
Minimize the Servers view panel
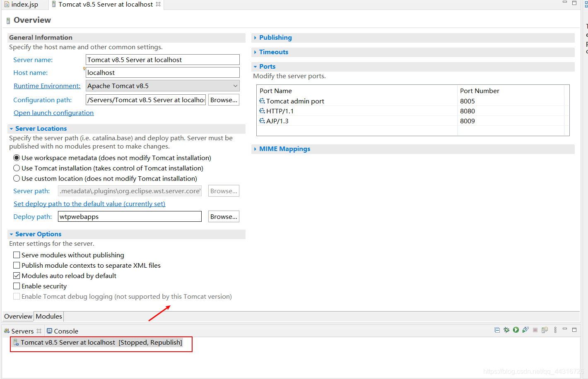pos(564,329)
